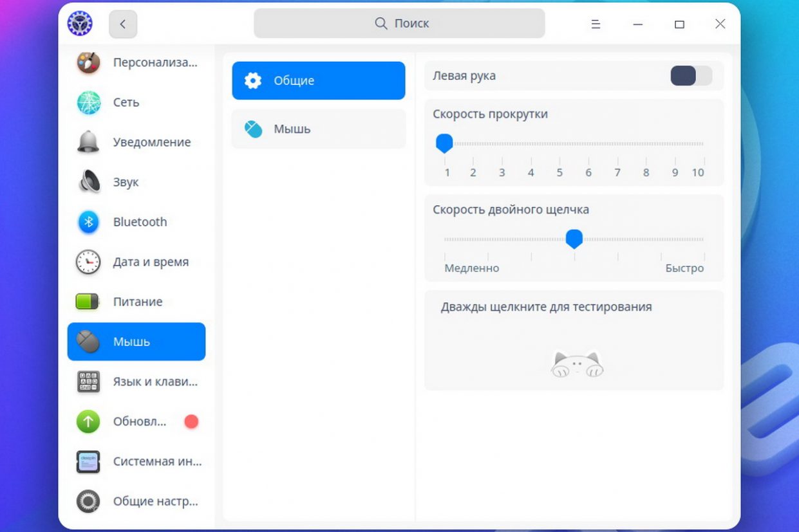Open Системная информация icon
Image resolution: width=799 pixels, height=532 pixels.
pyautogui.click(x=88, y=461)
